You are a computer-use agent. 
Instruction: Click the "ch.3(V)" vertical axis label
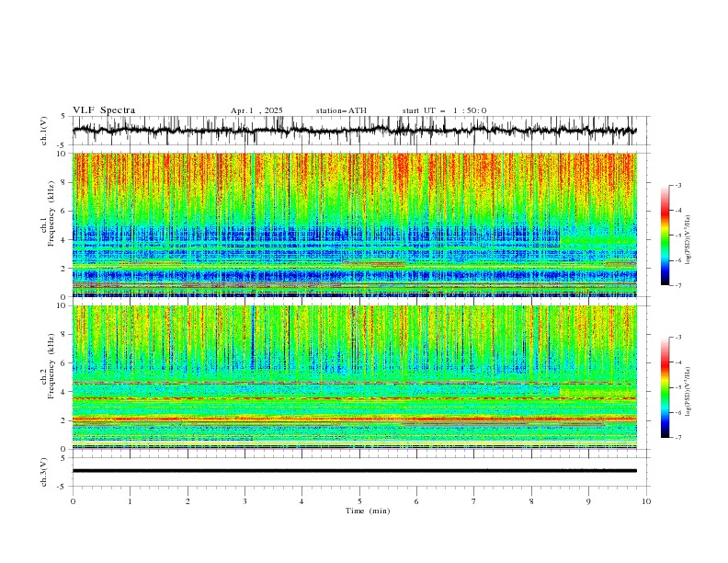coord(44,472)
